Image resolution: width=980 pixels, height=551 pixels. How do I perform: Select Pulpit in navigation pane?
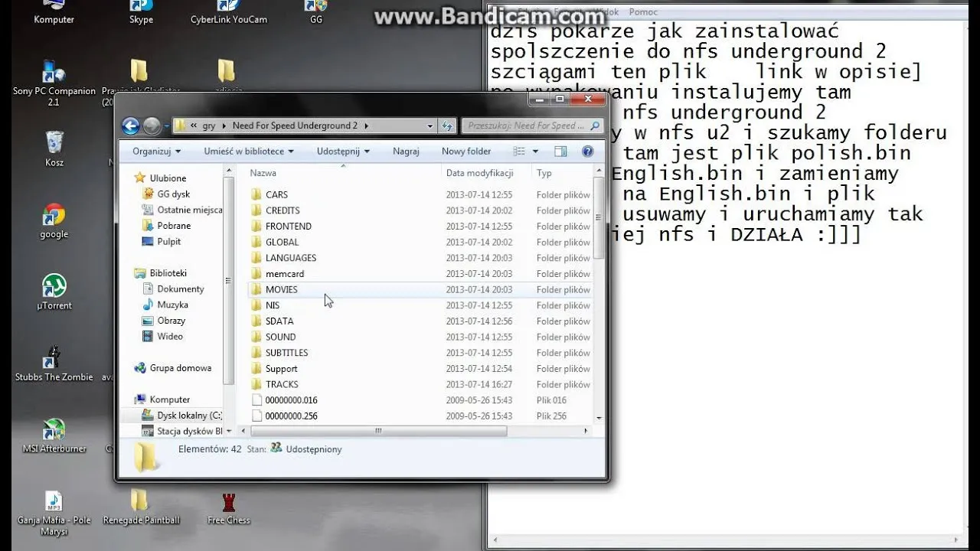(168, 242)
